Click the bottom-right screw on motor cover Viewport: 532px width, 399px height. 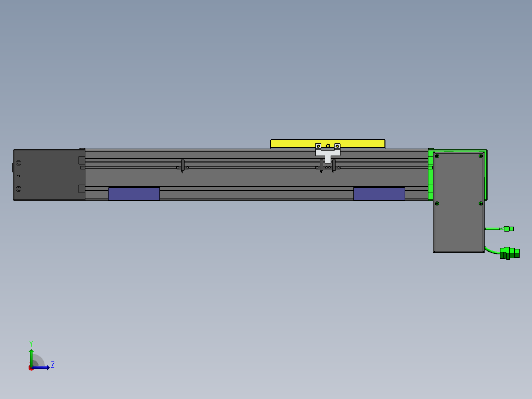pos(481,204)
